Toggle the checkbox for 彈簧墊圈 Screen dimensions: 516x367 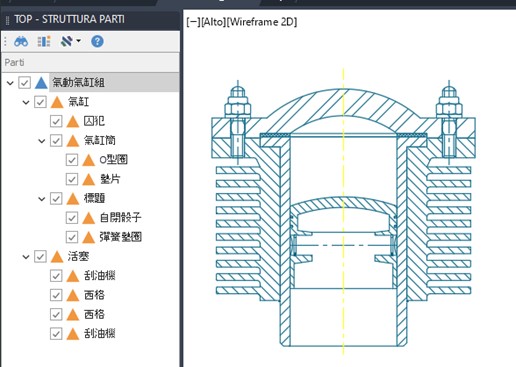pos(72,237)
